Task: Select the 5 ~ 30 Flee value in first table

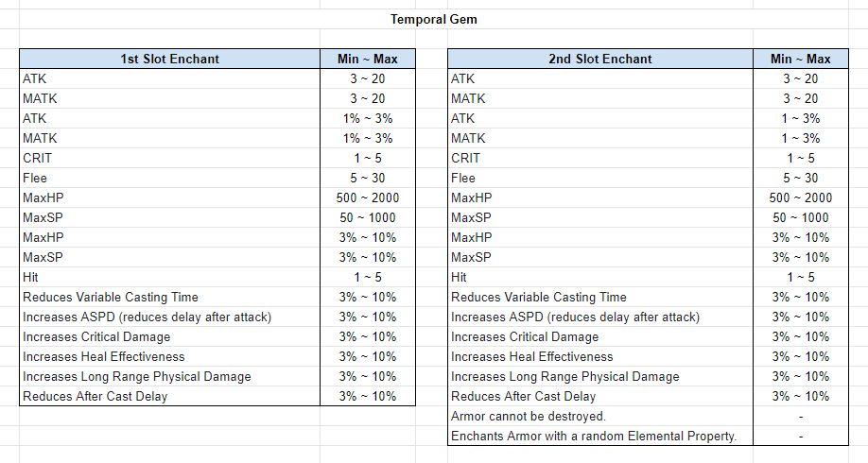Action: pos(368,179)
